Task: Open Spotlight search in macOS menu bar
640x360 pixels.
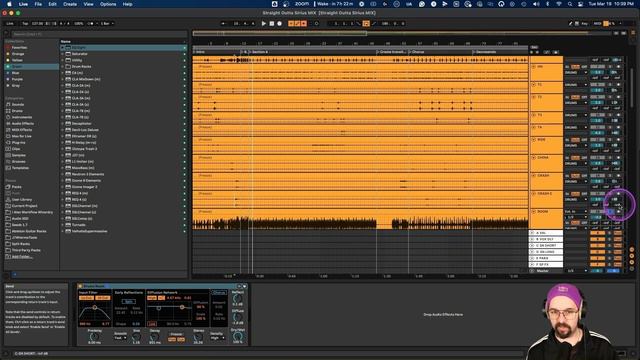Action: point(570,4)
